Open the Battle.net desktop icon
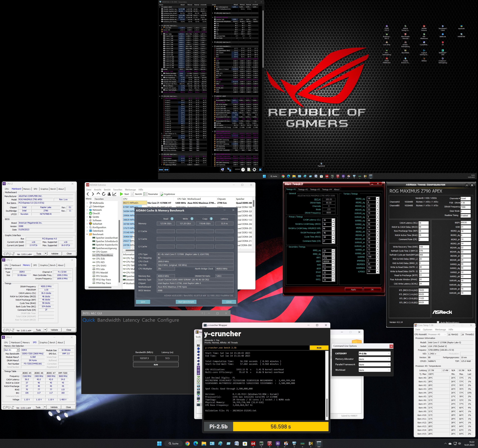 click(x=443, y=35)
